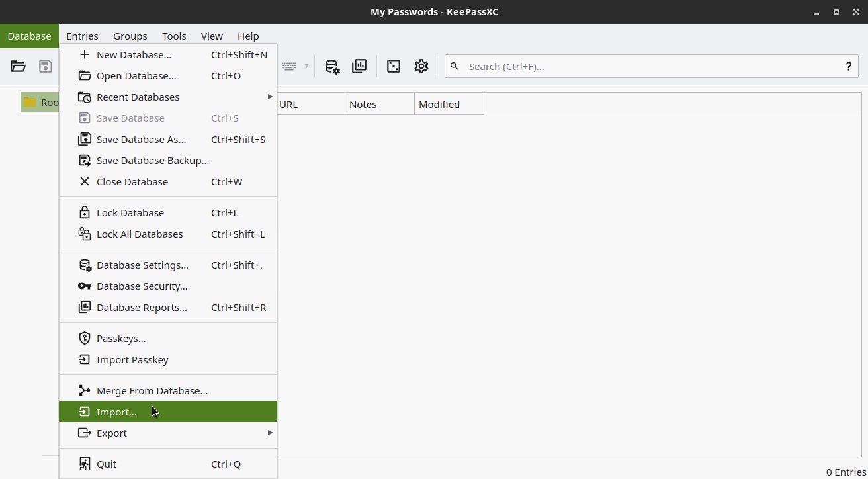
Task: Open the Groups menu
Action: (130, 36)
